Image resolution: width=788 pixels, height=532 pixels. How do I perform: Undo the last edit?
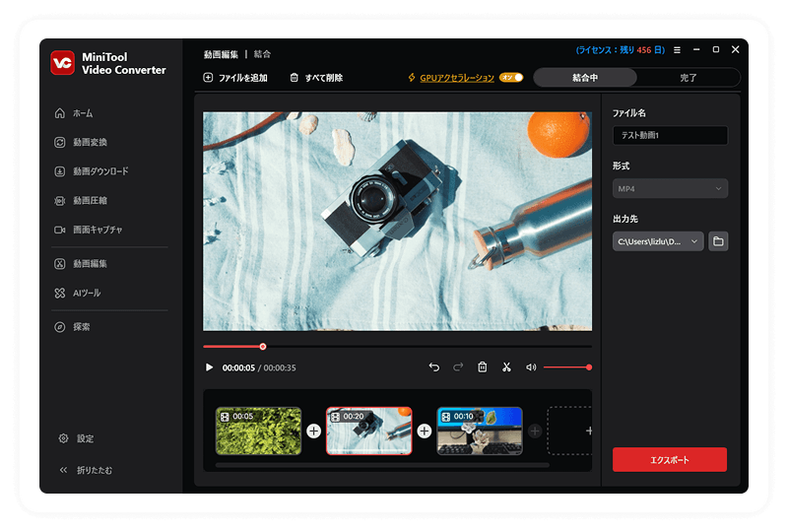434,367
